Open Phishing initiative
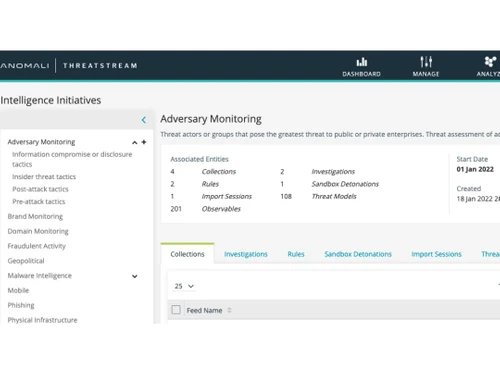 pyautogui.click(x=21, y=305)
